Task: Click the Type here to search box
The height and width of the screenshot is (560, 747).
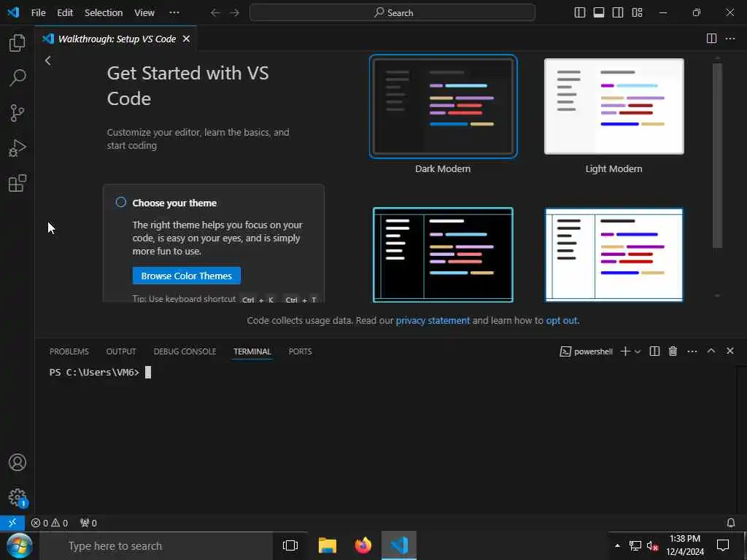Action: tap(156, 545)
